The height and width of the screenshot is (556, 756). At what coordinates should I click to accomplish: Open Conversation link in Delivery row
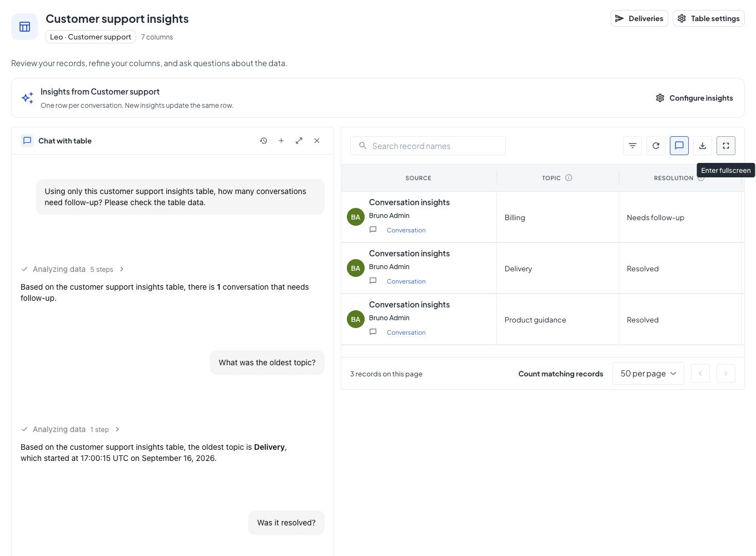[x=406, y=281]
